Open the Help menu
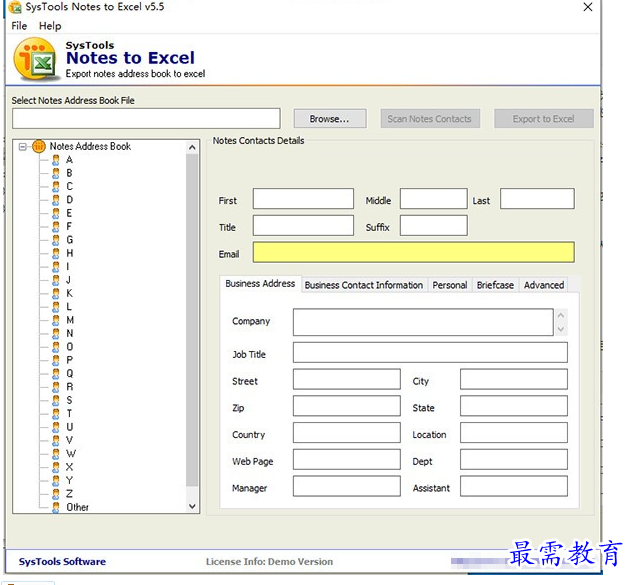Image resolution: width=631 pixels, height=585 pixels. [50, 26]
